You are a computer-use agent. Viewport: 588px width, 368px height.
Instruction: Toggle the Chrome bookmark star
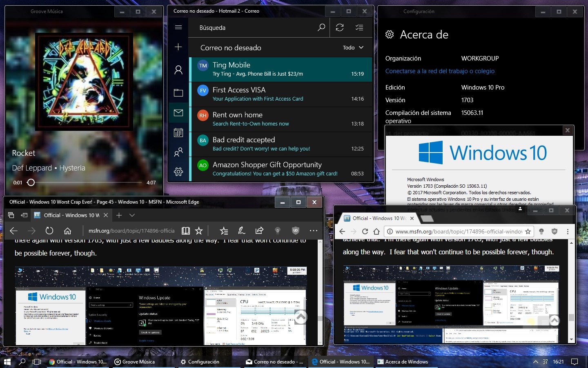(528, 231)
